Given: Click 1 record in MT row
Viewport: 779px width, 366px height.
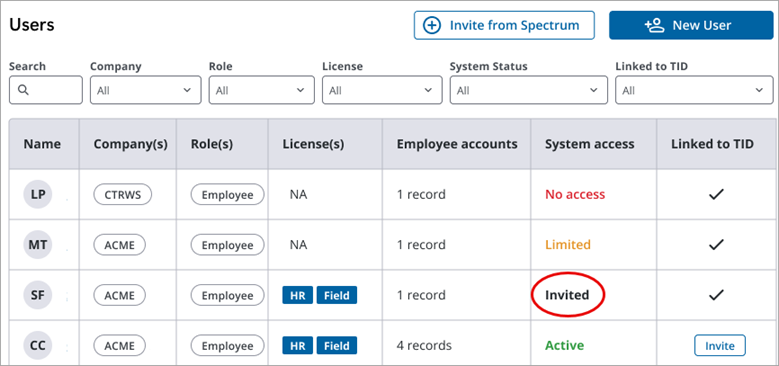Looking at the screenshot, I should click(421, 245).
